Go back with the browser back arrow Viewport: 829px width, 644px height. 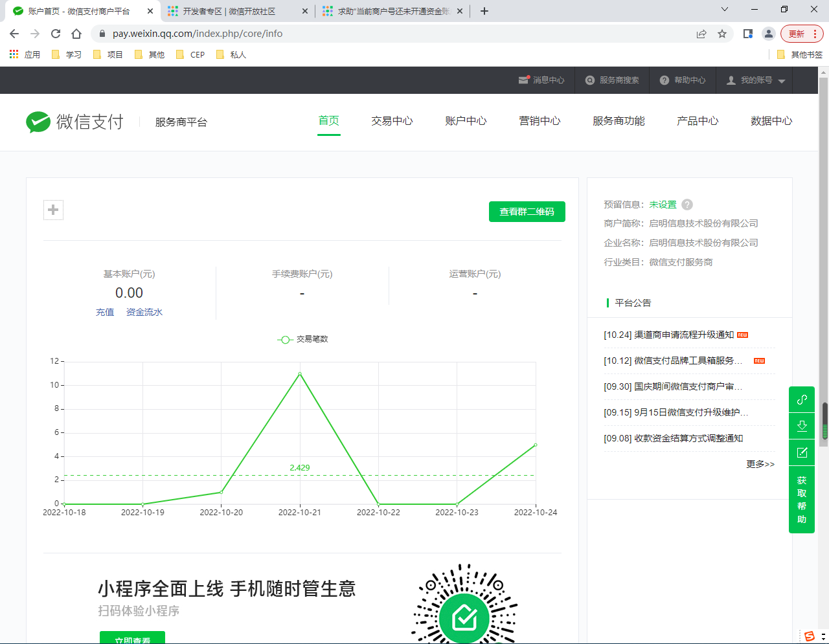click(14, 34)
